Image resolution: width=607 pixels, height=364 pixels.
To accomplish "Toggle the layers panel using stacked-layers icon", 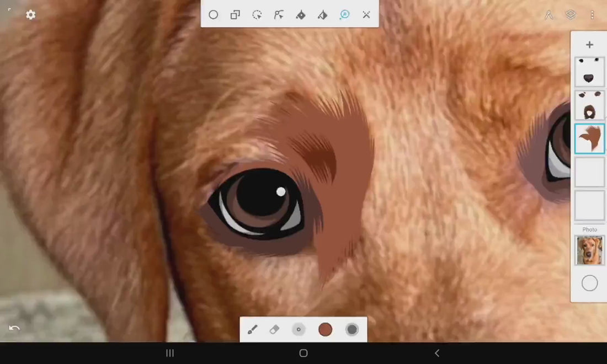I will pyautogui.click(x=571, y=15).
